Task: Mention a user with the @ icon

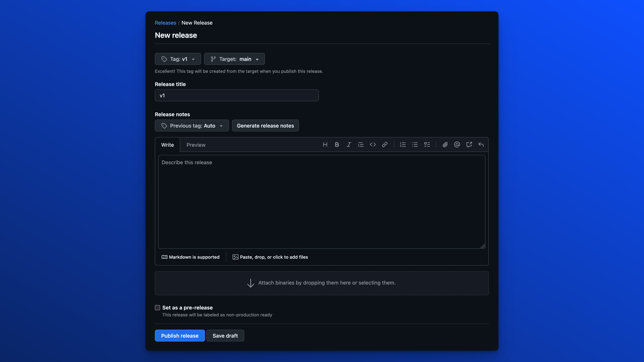Action: (457, 144)
